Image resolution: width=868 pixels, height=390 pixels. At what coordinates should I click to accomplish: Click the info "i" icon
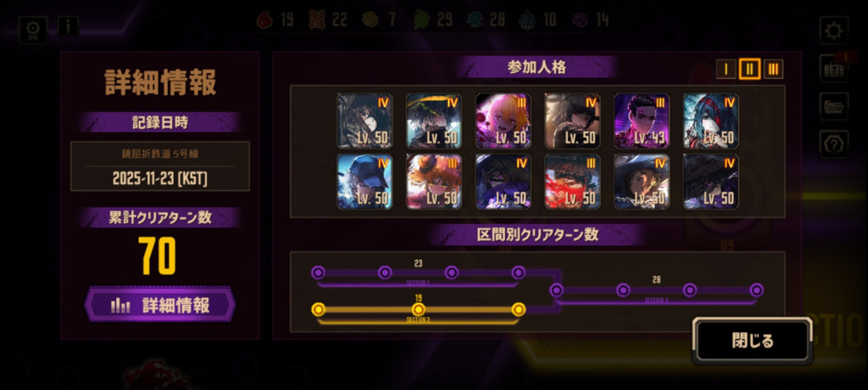click(x=69, y=26)
